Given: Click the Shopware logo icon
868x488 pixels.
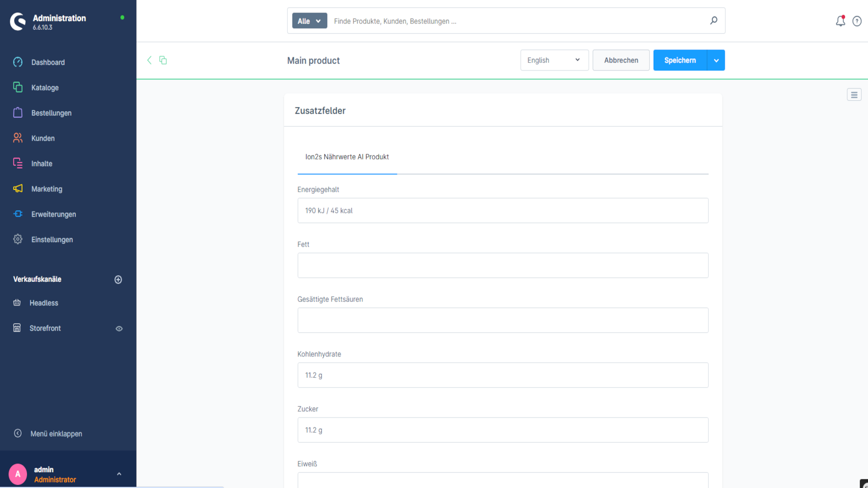Looking at the screenshot, I should 18,21.
